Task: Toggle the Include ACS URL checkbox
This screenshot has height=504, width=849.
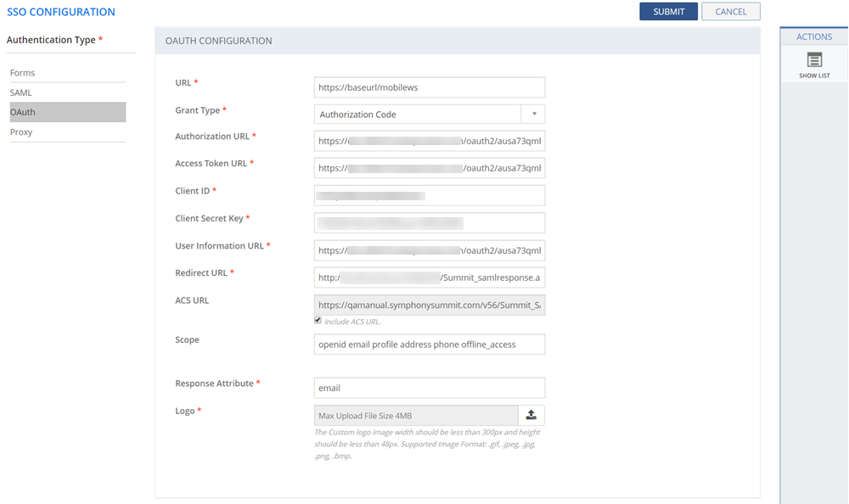Action: click(318, 321)
